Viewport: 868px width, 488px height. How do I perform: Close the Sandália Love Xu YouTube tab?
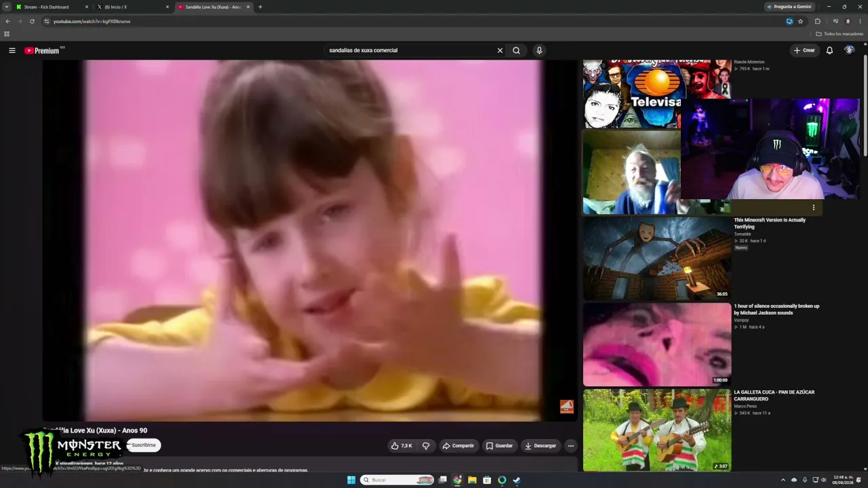(248, 7)
